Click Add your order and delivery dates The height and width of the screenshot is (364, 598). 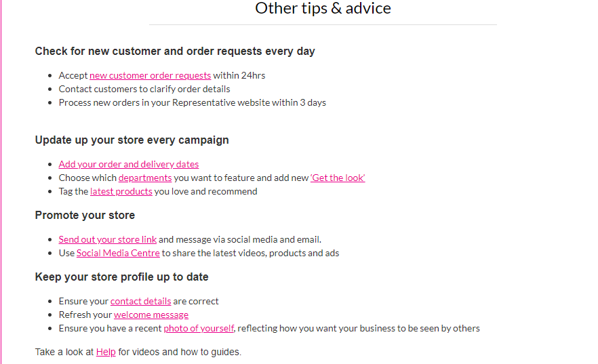click(x=129, y=164)
